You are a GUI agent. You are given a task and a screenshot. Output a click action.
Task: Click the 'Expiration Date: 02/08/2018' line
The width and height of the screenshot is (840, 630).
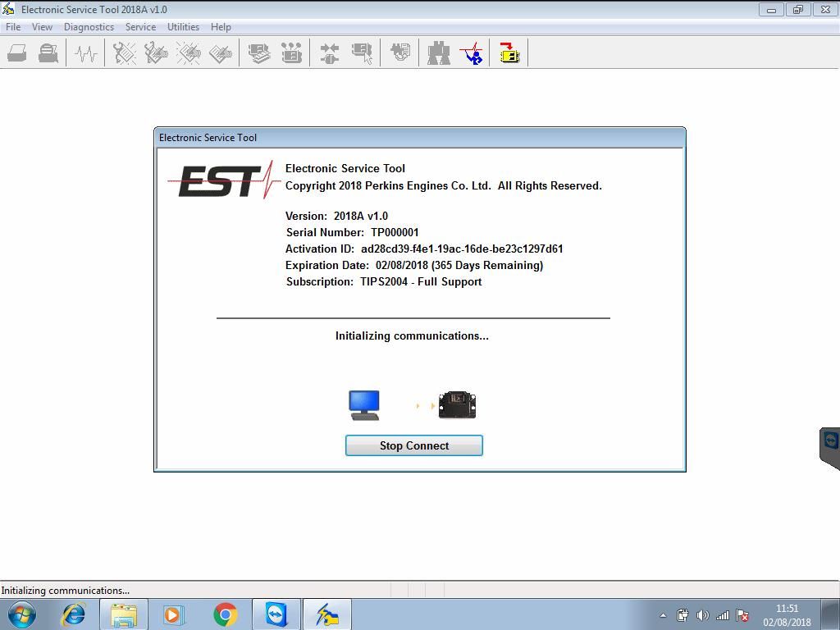tap(414, 265)
